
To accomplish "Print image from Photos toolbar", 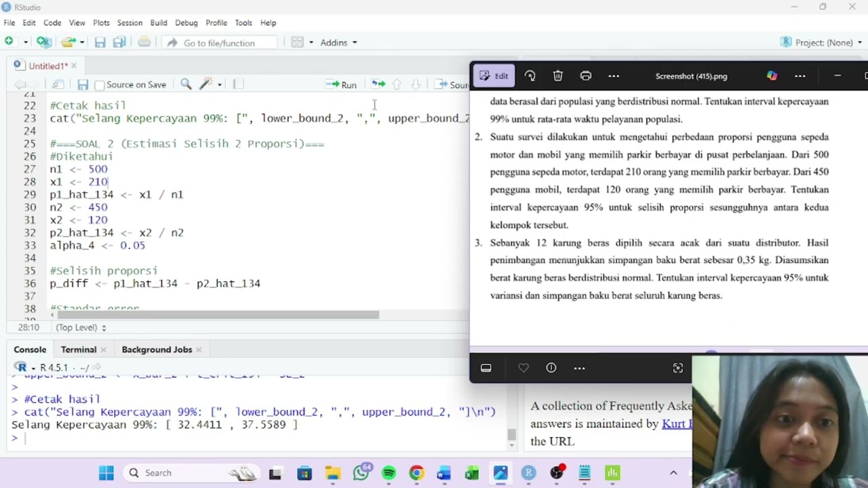I will click(x=586, y=76).
